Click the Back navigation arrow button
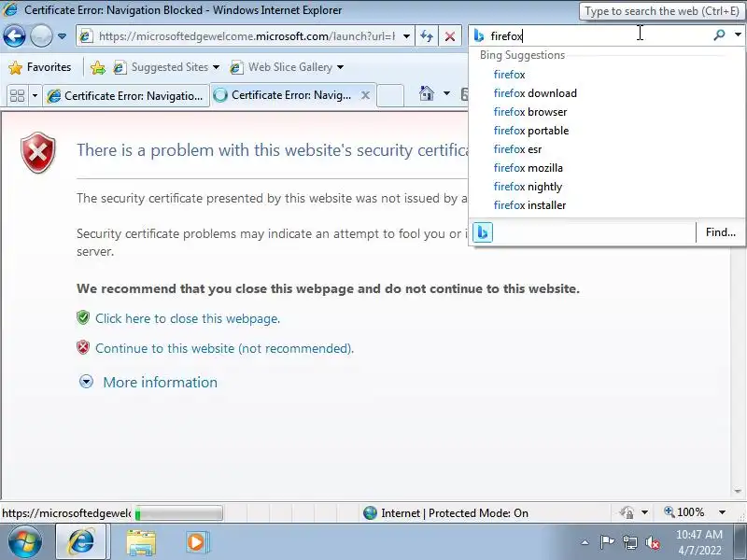The image size is (747, 560). click(14, 35)
